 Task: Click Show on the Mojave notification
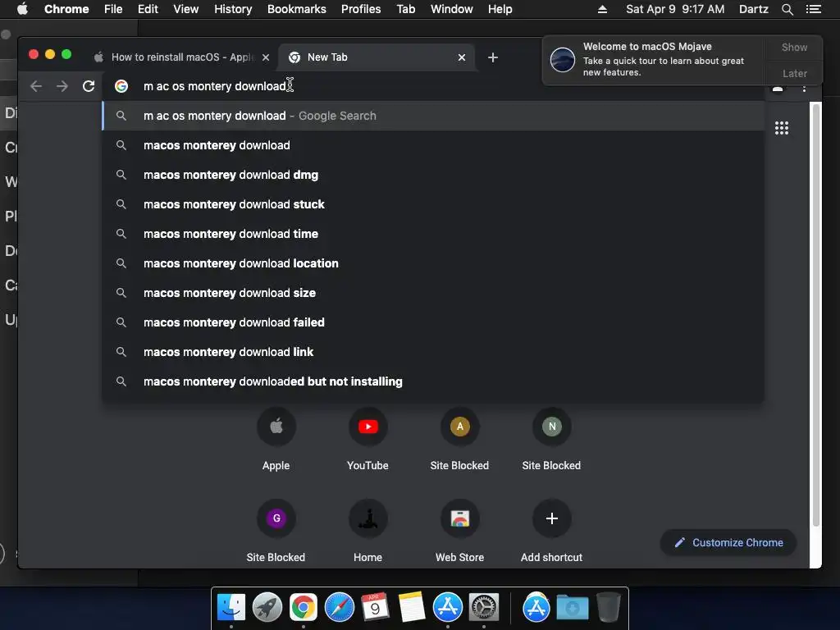click(x=794, y=47)
